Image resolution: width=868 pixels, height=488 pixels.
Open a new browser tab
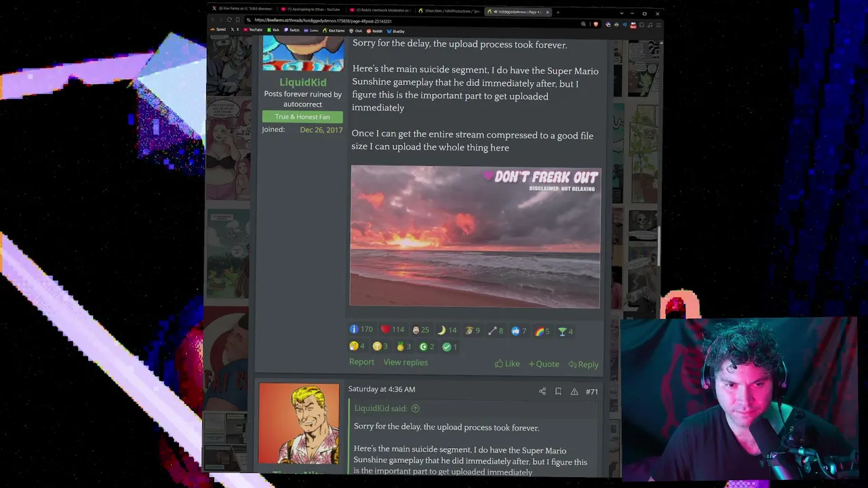[558, 12]
